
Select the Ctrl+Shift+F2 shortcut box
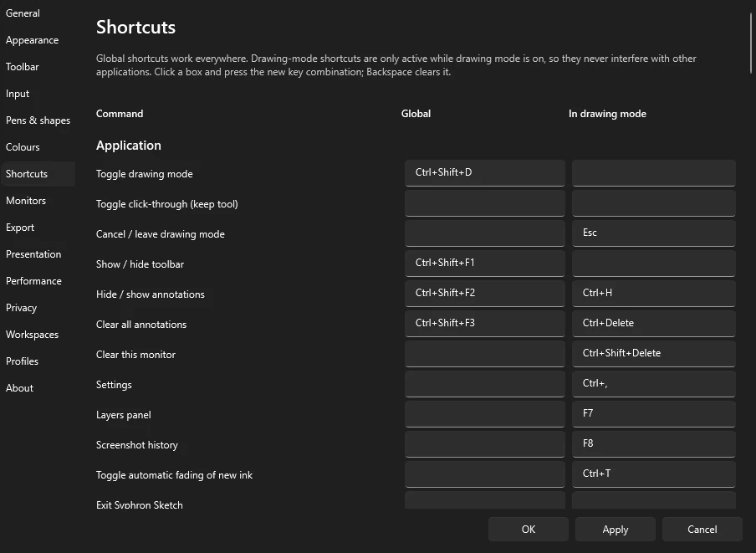coord(485,294)
